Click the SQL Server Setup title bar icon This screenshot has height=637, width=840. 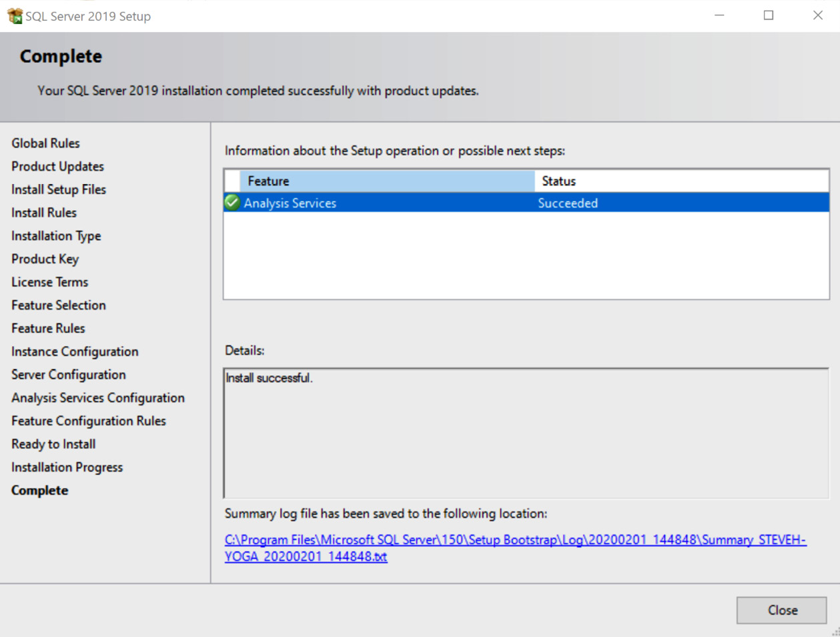coord(15,15)
